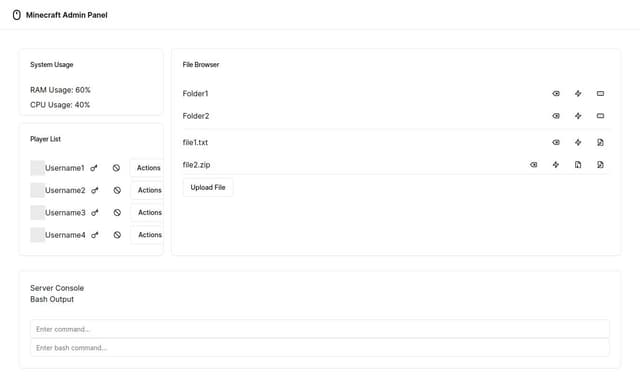The image size is (640, 387).
Task: Click the Upload File button
Action: (208, 187)
